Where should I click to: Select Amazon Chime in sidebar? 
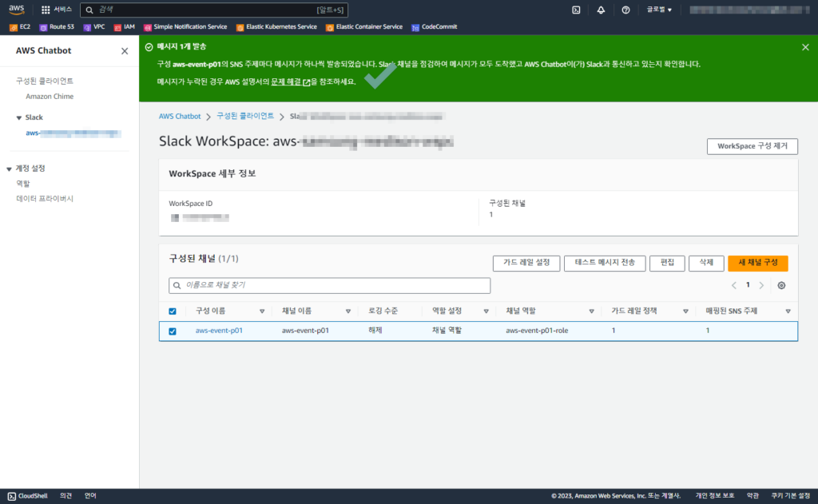(x=50, y=97)
